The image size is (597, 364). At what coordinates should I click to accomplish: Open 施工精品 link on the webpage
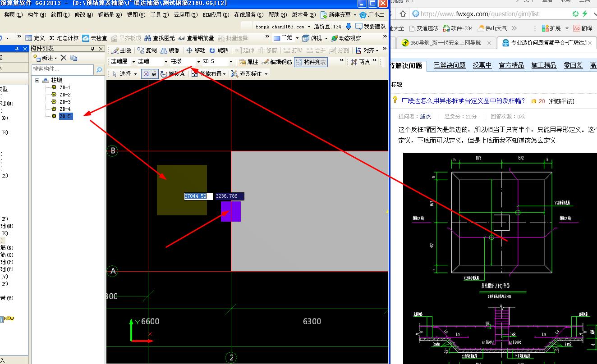coord(544,65)
